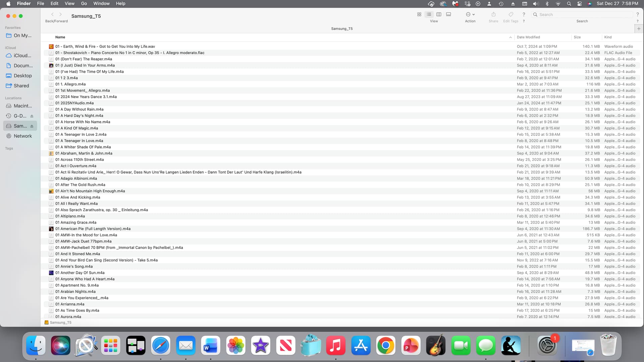Viewport: 644px width, 362px height.
Task: Switch to icon view in toolbar
Action: click(x=419, y=14)
